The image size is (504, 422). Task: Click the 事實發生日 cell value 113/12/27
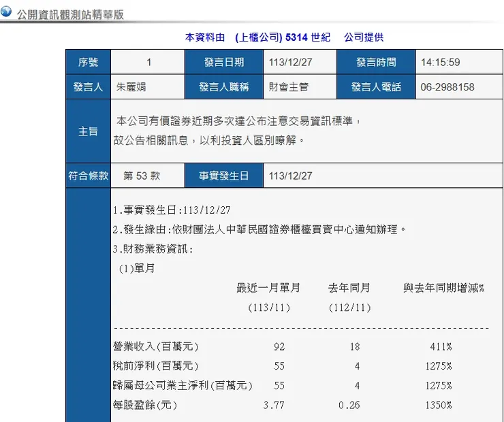click(290, 176)
